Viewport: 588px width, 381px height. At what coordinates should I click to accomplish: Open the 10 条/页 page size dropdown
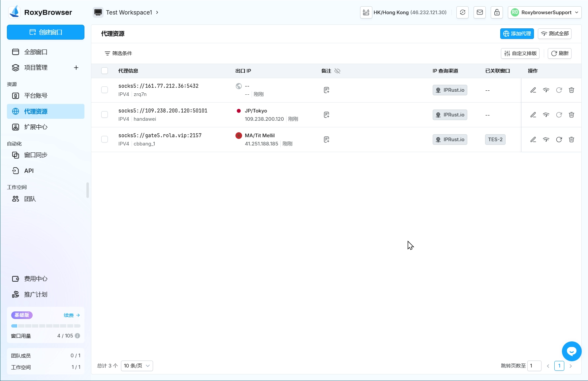point(137,366)
